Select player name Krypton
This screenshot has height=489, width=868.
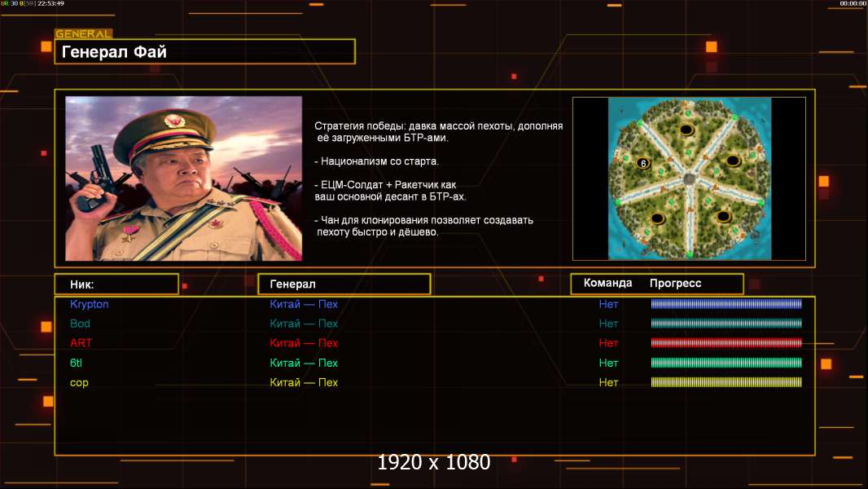pyautogui.click(x=89, y=304)
